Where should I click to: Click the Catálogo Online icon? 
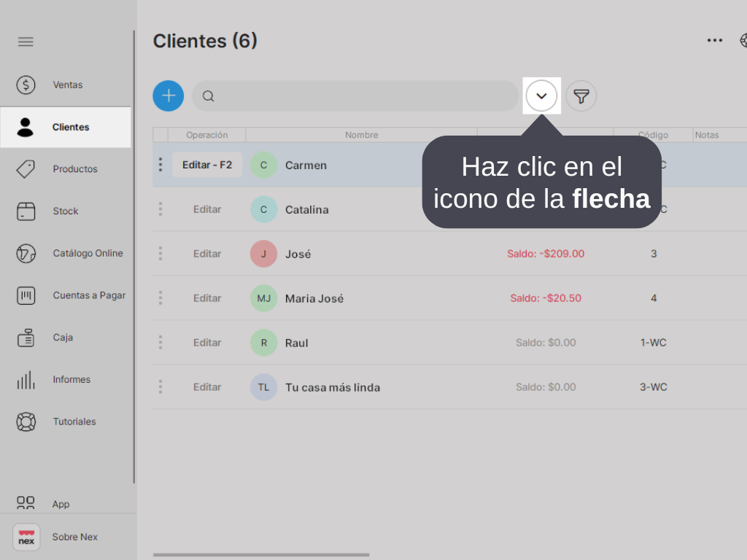26,253
